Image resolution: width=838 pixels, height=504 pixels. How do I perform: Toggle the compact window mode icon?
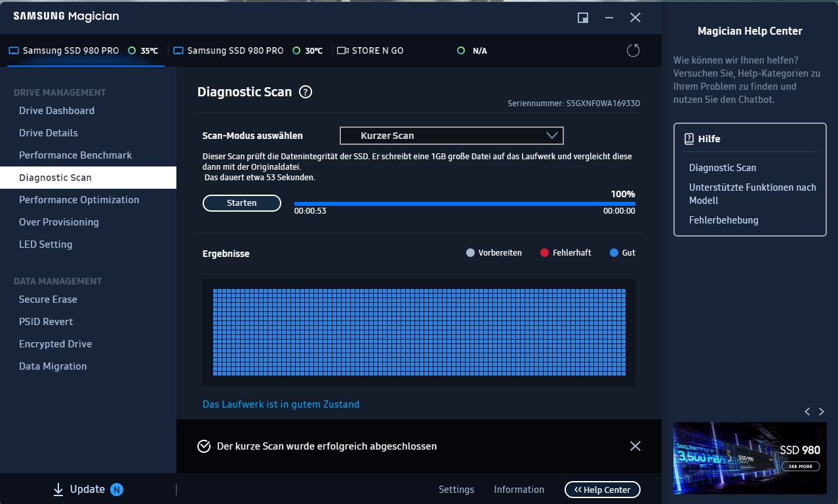click(582, 18)
